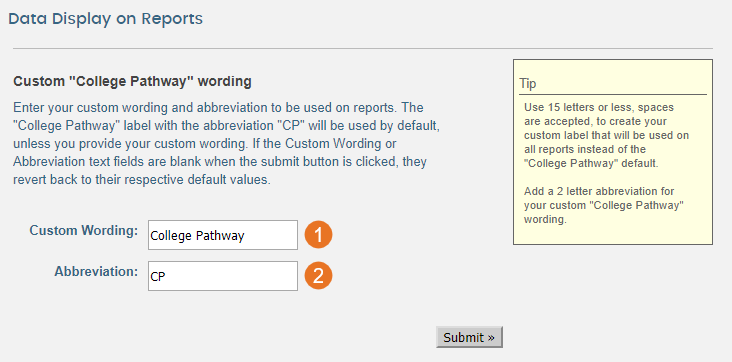Click the "Custom Wording:" field label
The width and height of the screenshot is (732, 362).
coord(84,230)
